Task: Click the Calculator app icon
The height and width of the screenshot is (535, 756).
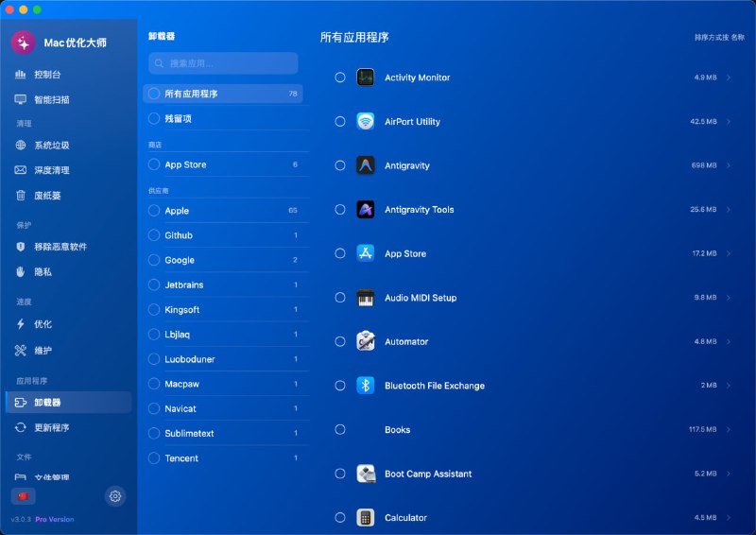Action: click(366, 518)
